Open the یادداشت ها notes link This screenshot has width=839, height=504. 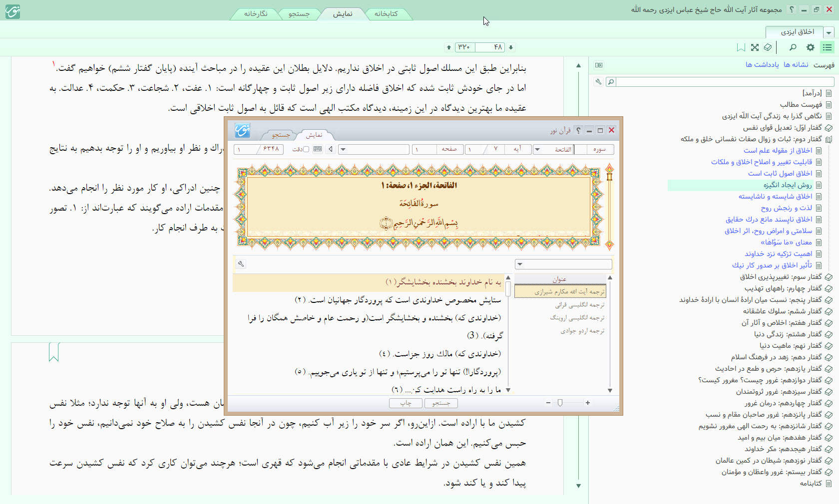coord(762,65)
